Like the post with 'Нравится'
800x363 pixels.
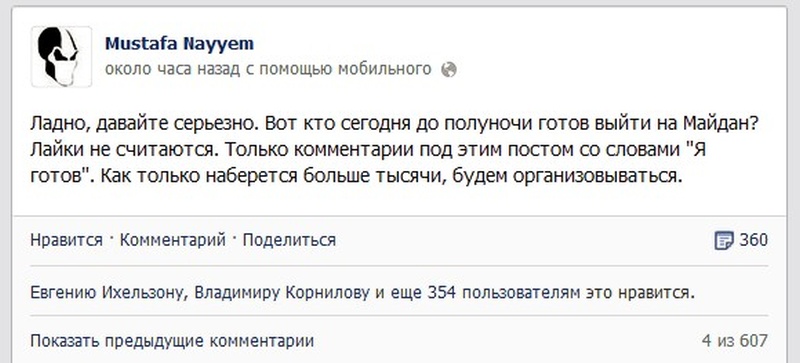click(66, 240)
